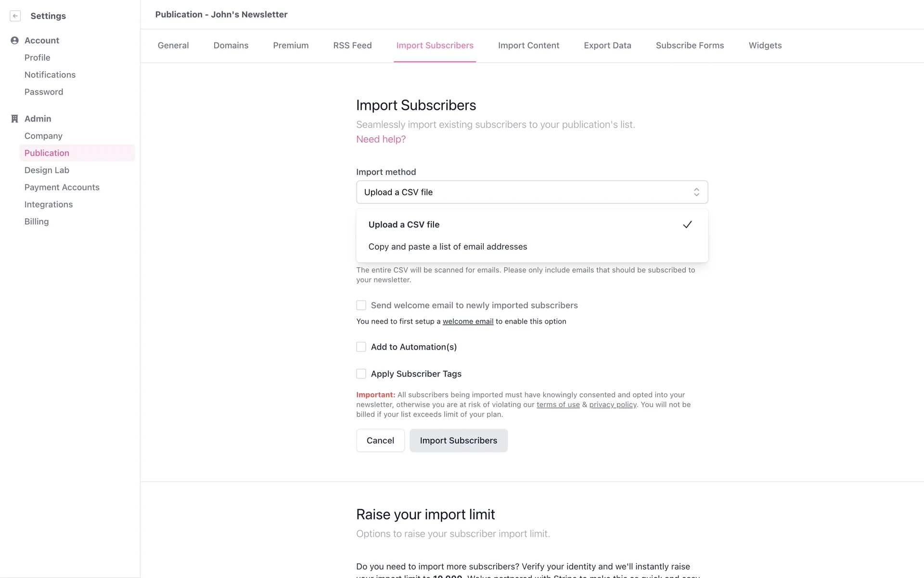Click the Account person icon
This screenshot has height=578, width=924.
point(14,40)
